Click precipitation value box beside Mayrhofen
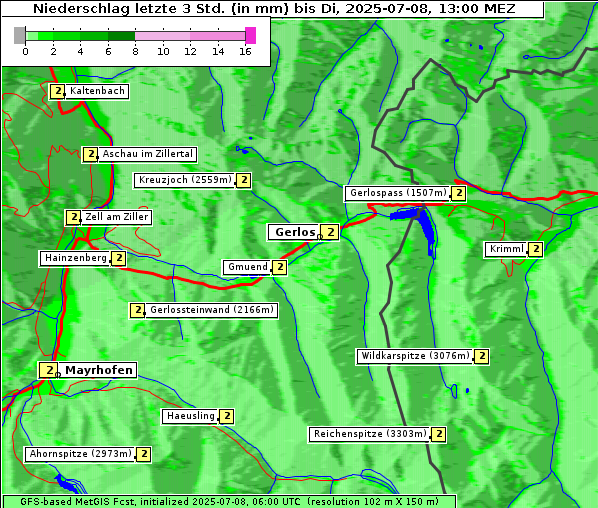Image resolution: width=598 pixels, height=508 pixels. [49, 370]
